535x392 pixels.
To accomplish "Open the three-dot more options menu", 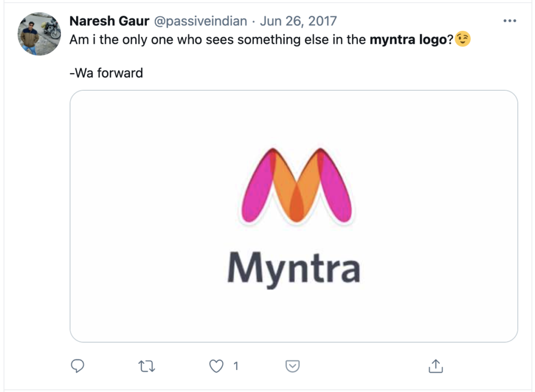I will pos(510,21).
